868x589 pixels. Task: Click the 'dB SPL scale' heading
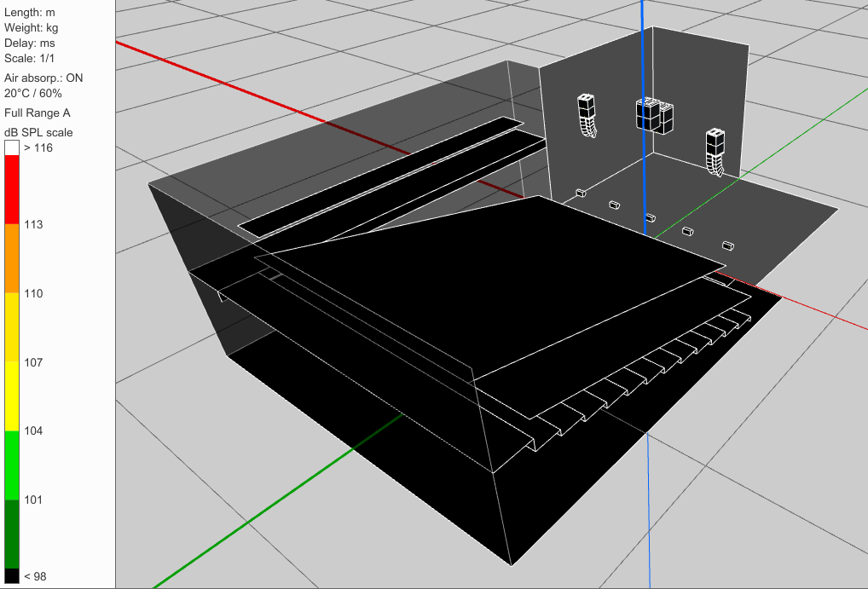click(x=38, y=132)
